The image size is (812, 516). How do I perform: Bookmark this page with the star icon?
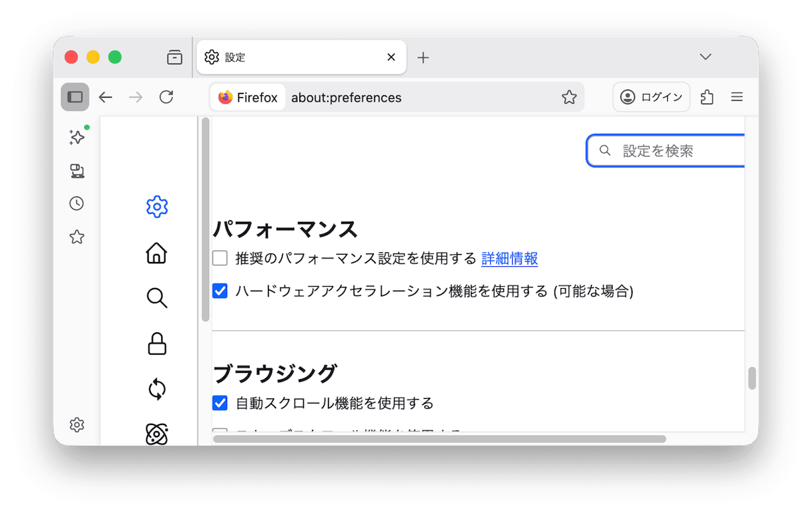click(569, 97)
